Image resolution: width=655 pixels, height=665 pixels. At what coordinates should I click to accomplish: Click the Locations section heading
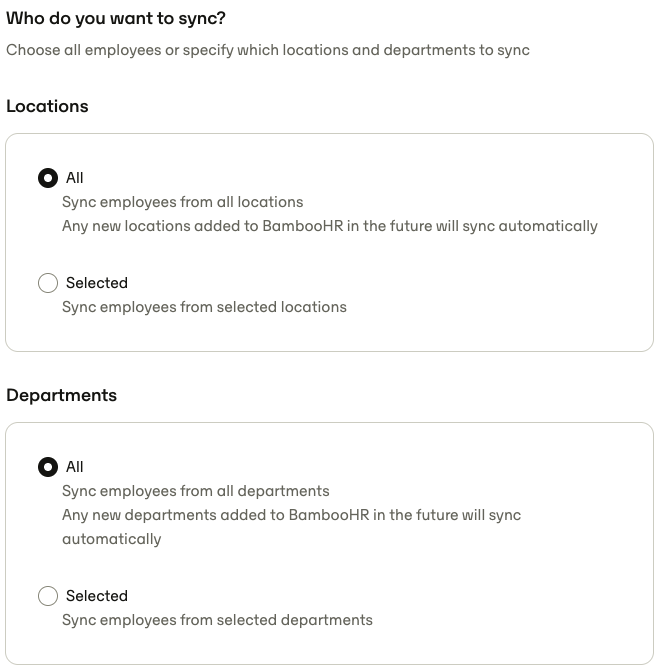point(47,106)
